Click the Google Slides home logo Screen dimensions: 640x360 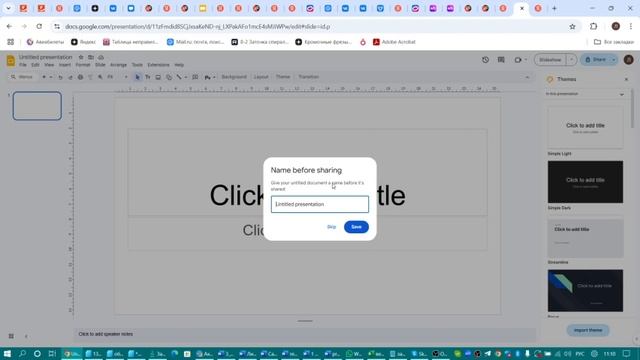[x=11, y=61]
